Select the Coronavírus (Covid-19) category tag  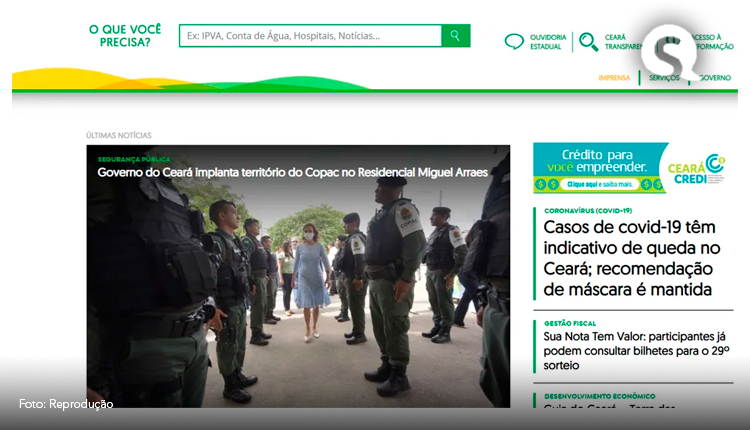[x=587, y=211]
